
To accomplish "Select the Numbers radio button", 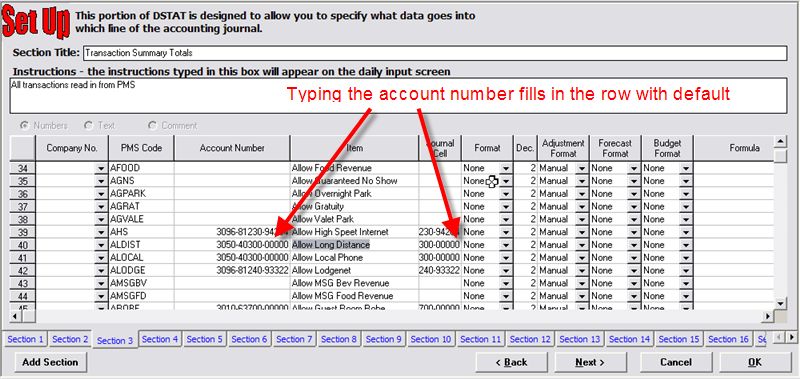I will tap(24, 125).
